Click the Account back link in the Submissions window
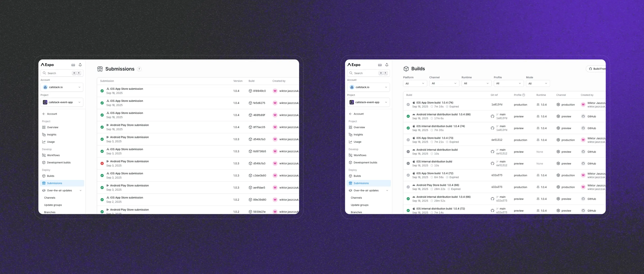 point(52,114)
